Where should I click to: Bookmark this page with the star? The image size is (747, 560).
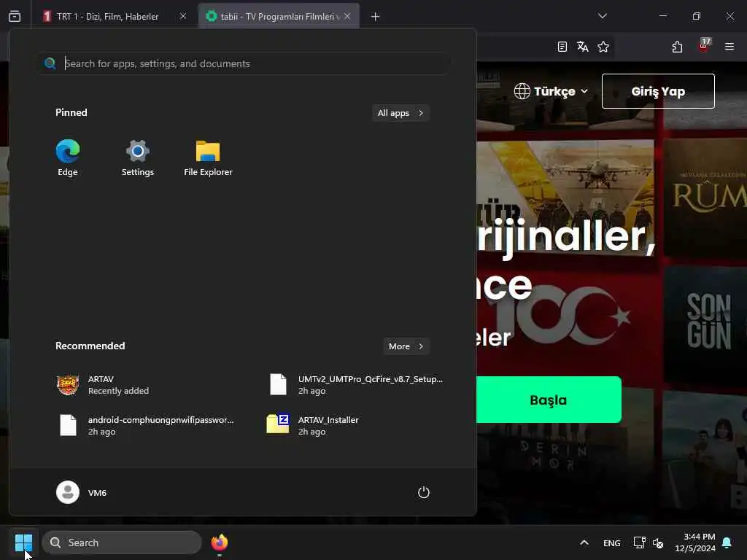coord(603,47)
